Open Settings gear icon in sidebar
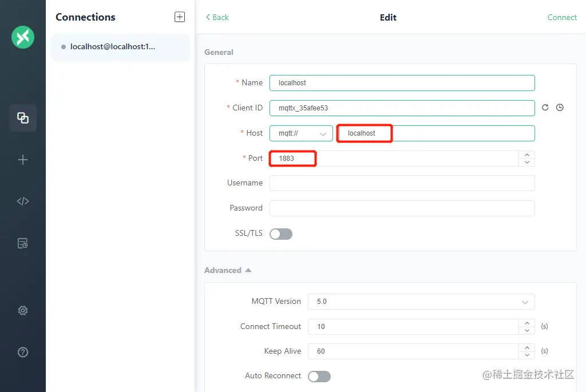The image size is (586, 392). [23, 311]
